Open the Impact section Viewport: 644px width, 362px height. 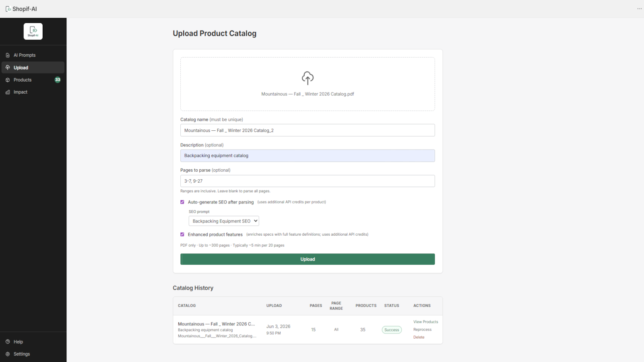tap(33, 92)
